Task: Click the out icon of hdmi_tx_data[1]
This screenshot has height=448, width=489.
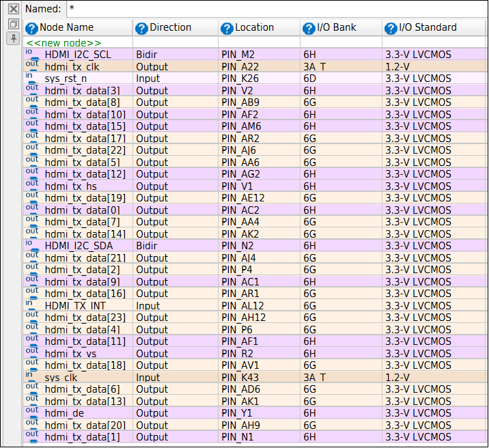Action: pyautogui.click(x=32, y=436)
